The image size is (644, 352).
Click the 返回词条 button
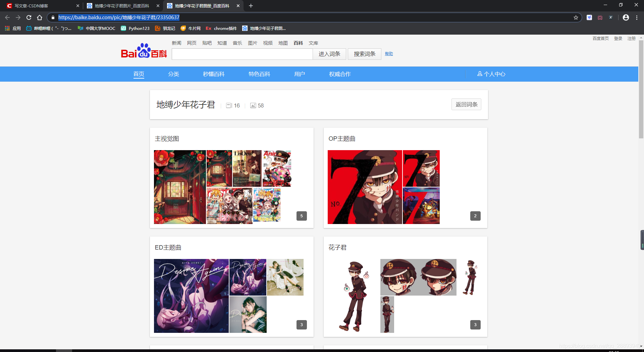(x=467, y=104)
